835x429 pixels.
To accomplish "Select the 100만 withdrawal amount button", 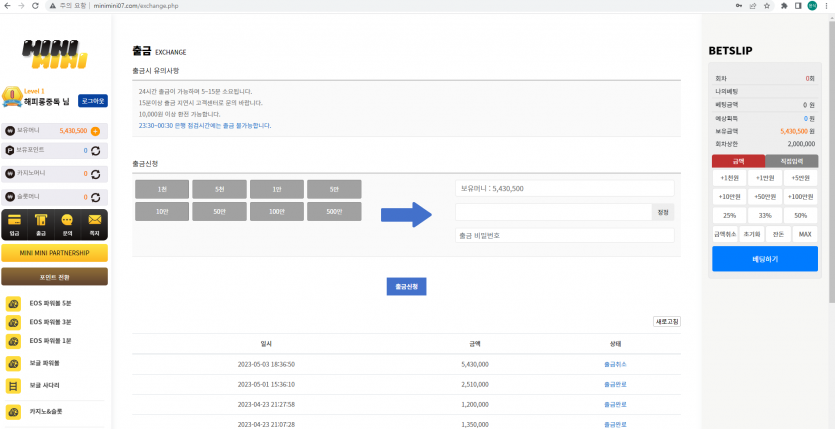I will tap(276, 212).
